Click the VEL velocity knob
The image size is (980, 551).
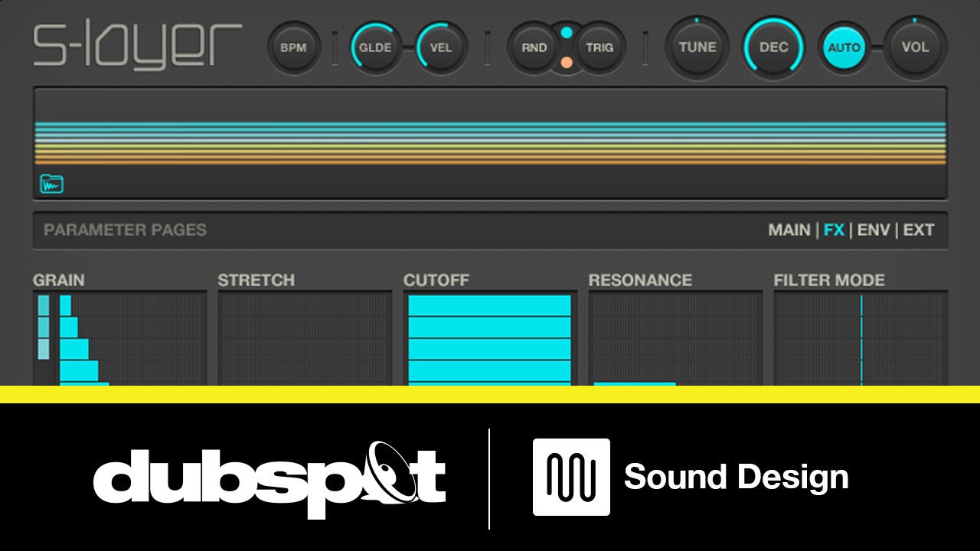pyautogui.click(x=441, y=47)
